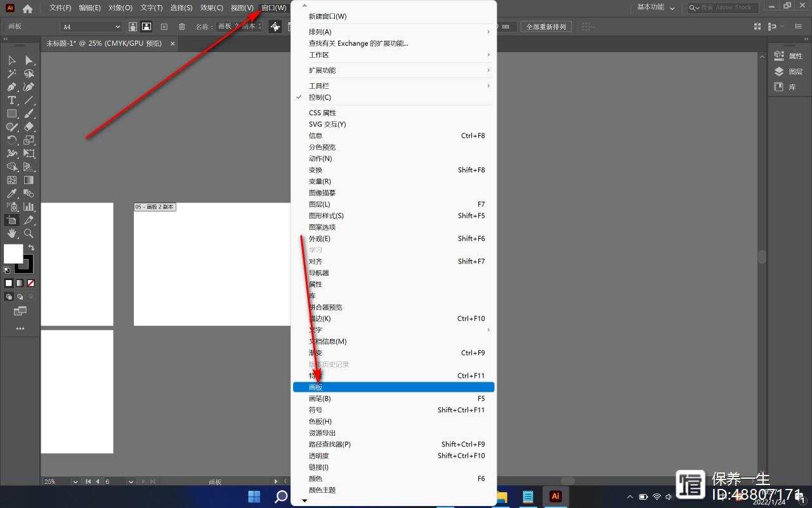
Task: Select the Hand tool
Action: click(x=12, y=234)
